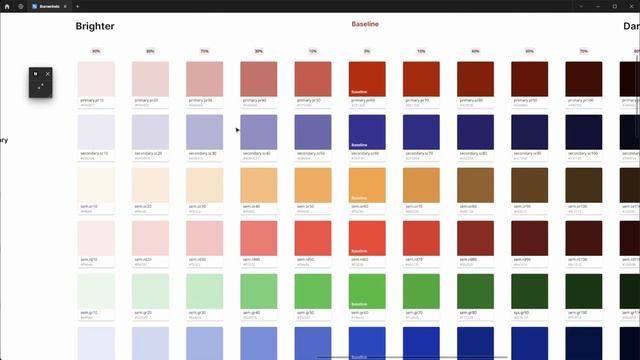The width and height of the screenshot is (640, 360).
Task: Pick the primary.pr60 Baseline red swatch
Action: coord(367,79)
